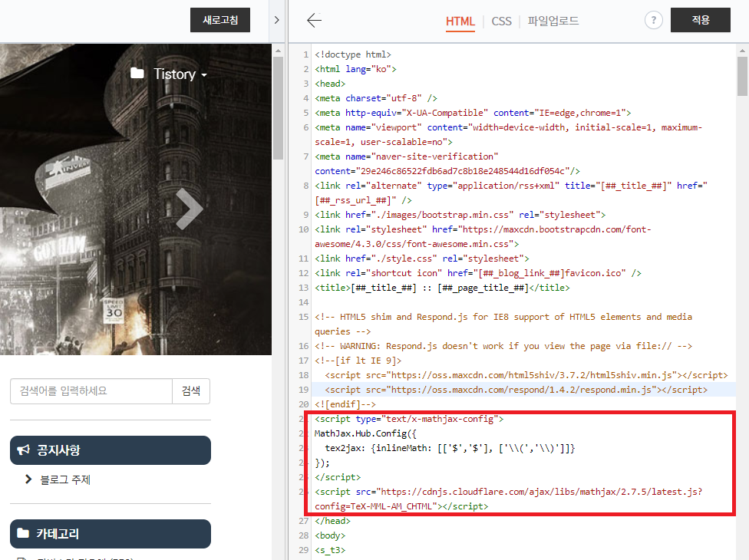Click line number 14 in the gutter
749x560 pixels.
pyautogui.click(x=304, y=302)
